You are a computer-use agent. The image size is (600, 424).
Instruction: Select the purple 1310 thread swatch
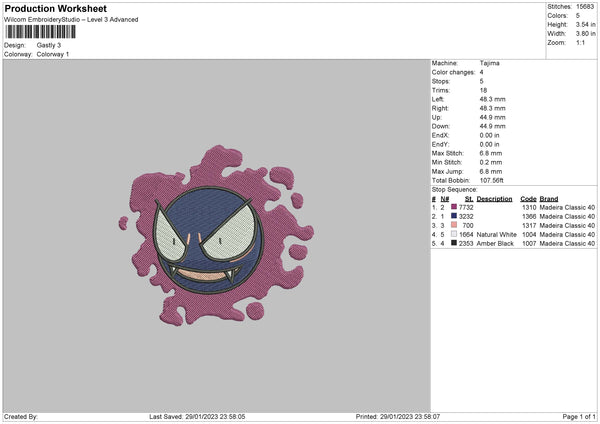coord(454,207)
